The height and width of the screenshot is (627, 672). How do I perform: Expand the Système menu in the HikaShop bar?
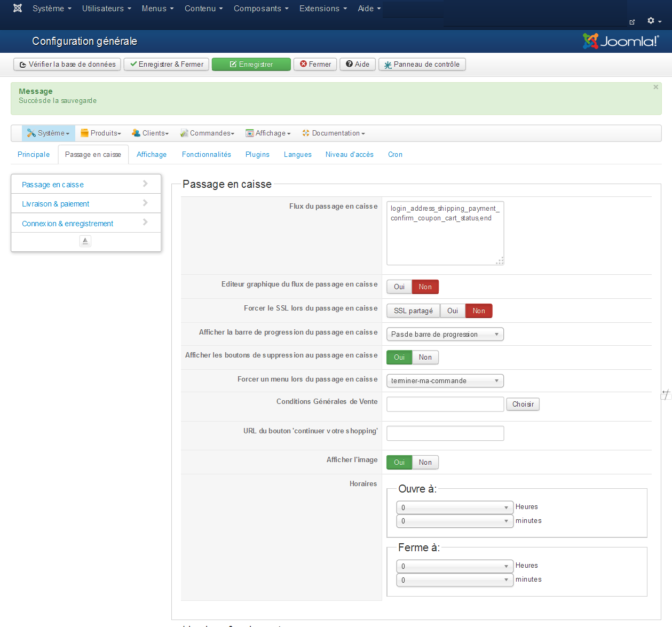coord(49,133)
